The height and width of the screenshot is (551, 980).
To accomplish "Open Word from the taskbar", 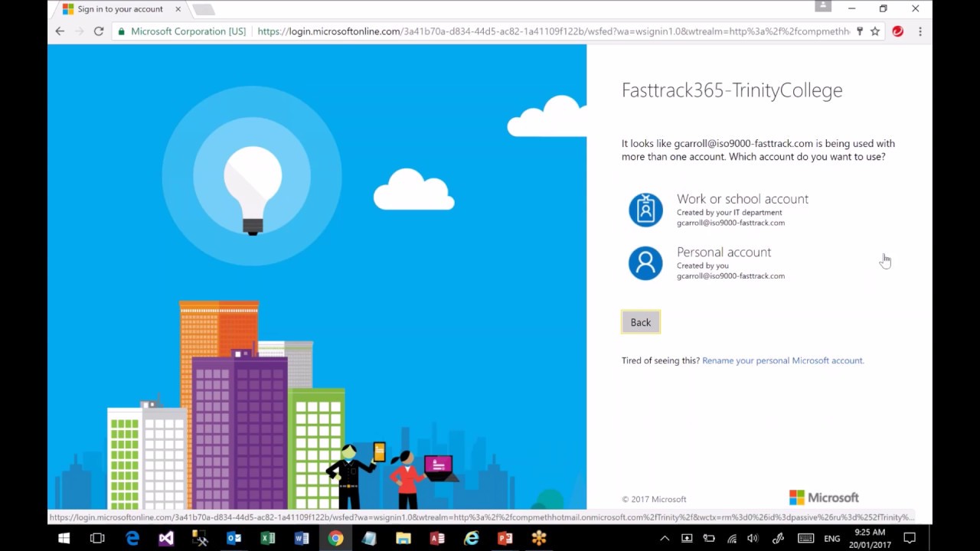I will (x=302, y=539).
